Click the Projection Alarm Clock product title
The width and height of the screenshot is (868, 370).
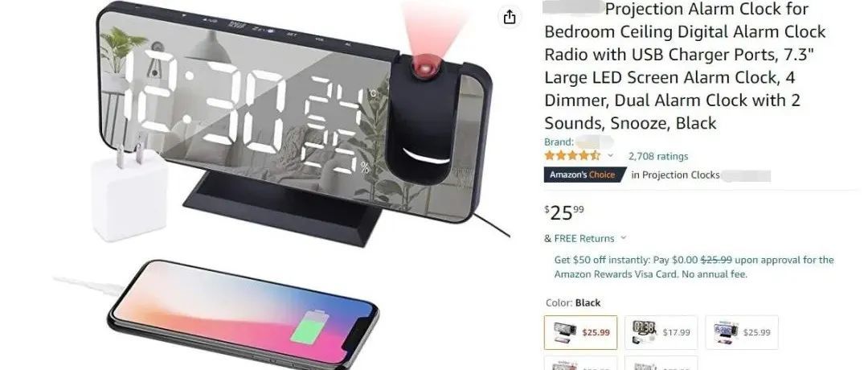coord(686,66)
